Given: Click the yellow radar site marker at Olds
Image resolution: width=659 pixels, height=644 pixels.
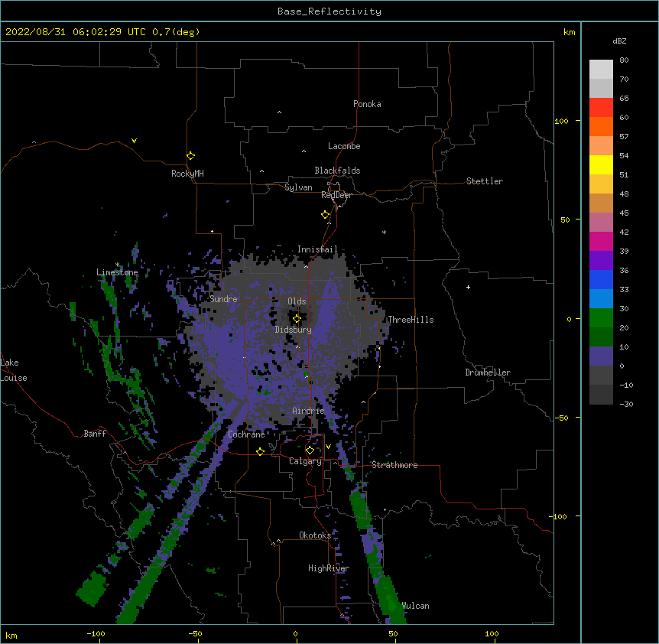Looking at the screenshot, I should coord(297,319).
